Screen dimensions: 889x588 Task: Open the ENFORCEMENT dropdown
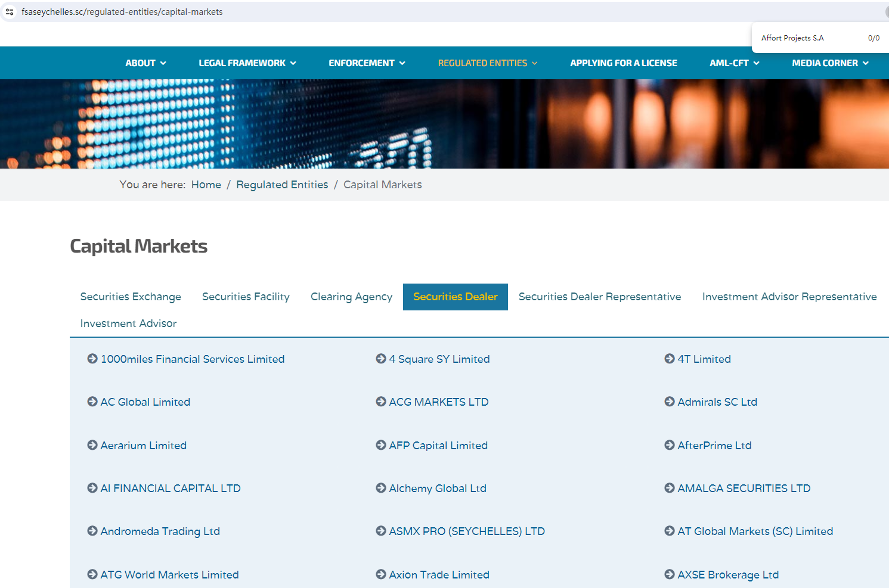(x=367, y=63)
